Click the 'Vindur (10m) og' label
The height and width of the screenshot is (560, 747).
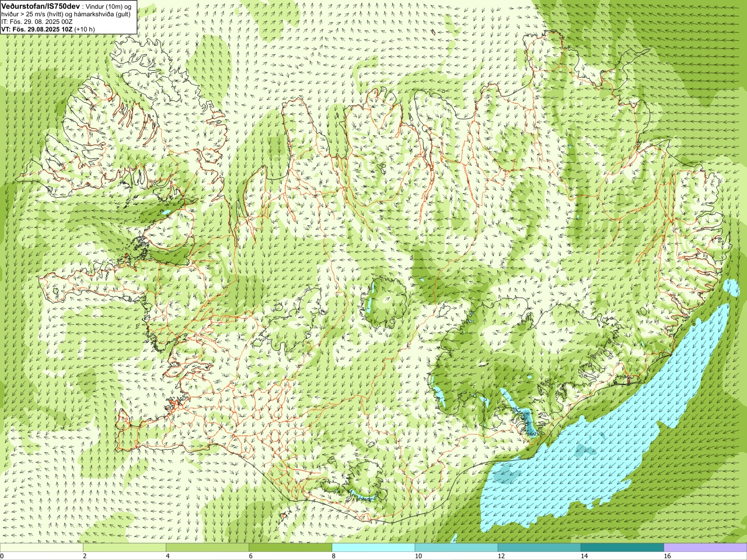click(x=109, y=6)
